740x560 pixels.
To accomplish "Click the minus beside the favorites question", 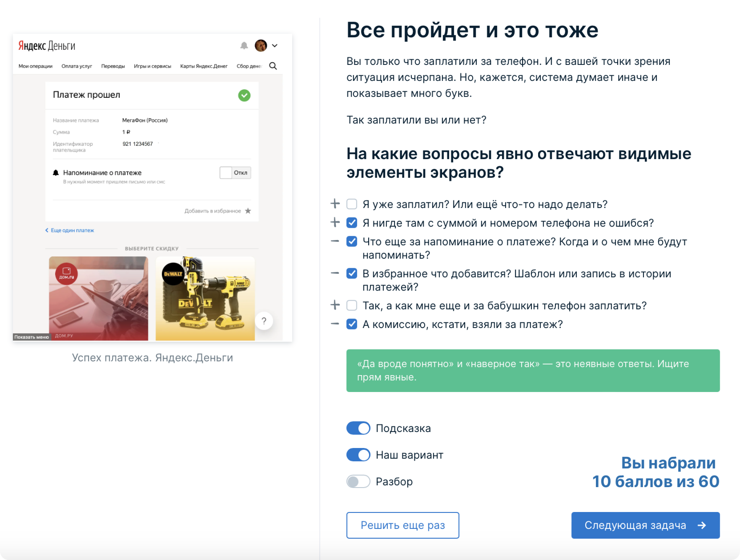I will tap(335, 273).
